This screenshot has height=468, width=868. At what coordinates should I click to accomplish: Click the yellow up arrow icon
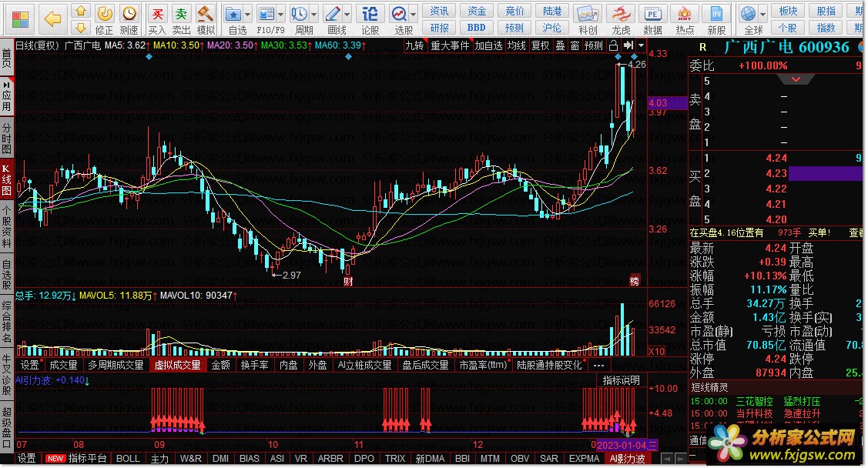coord(81,11)
